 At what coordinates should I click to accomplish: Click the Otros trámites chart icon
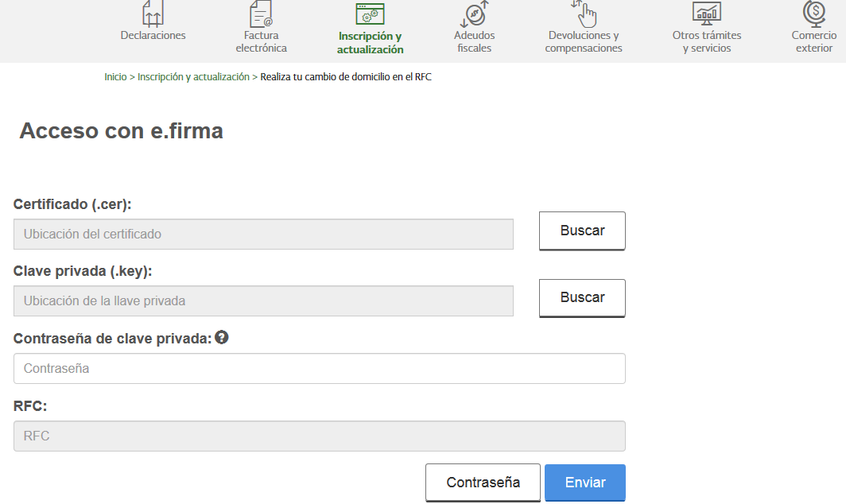707,14
